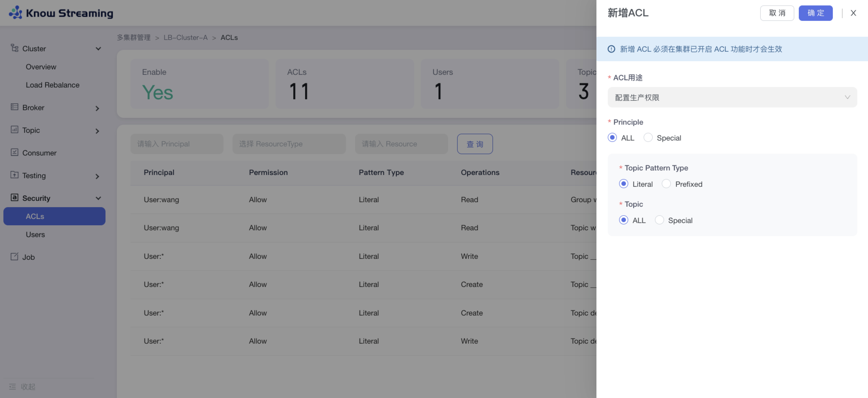868x398 pixels.
Task: Click the Consumer sidebar icon
Action: tap(14, 152)
